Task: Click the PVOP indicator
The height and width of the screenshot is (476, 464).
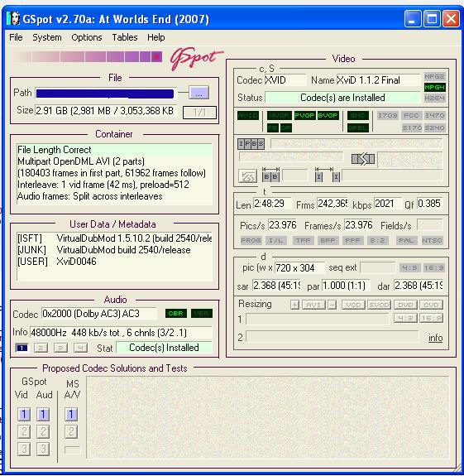Action: 304,115
